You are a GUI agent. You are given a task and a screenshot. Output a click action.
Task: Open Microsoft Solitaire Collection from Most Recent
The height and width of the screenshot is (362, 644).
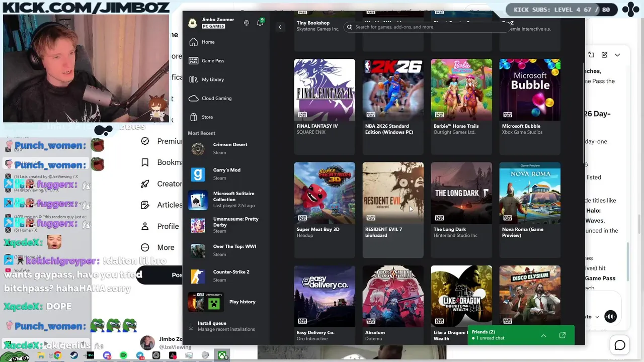pyautogui.click(x=226, y=200)
